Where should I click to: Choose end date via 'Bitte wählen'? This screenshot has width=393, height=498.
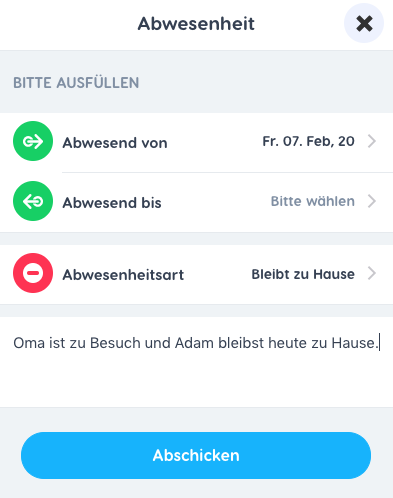click(313, 201)
